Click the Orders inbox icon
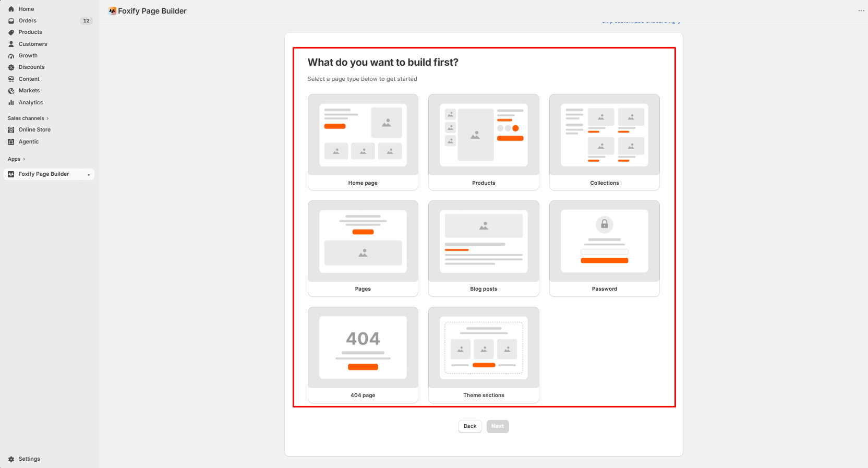 pyautogui.click(x=11, y=21)
